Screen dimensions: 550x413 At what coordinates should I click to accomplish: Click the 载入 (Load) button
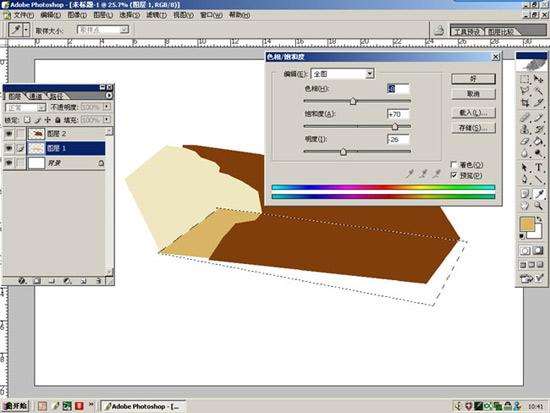click(473, 113)
